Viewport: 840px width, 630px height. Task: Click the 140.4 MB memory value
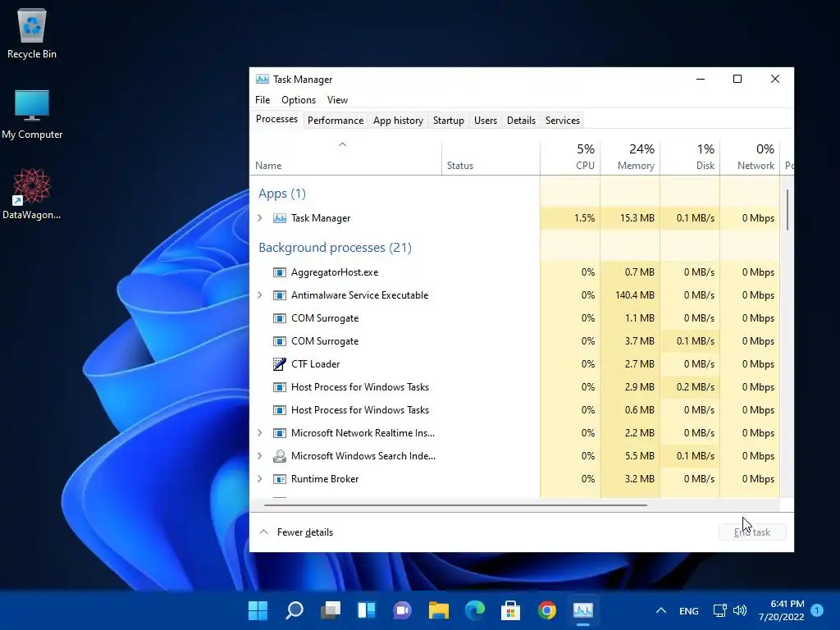(635, 295)
